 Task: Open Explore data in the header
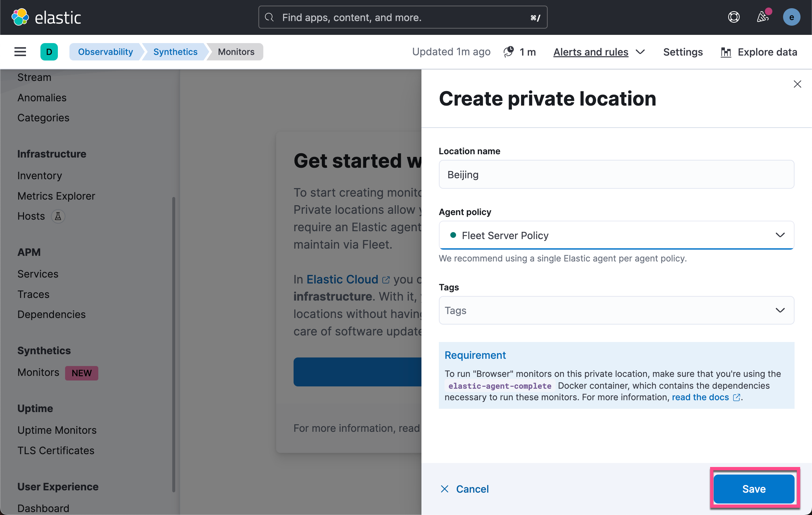tap(759, 52)
